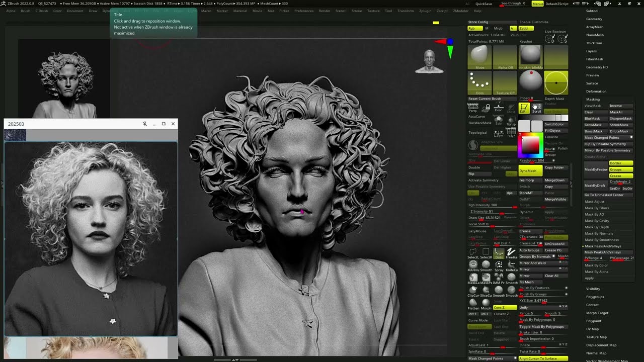
Task: Toggle Align Cursor To Surface
Action: 543,358
